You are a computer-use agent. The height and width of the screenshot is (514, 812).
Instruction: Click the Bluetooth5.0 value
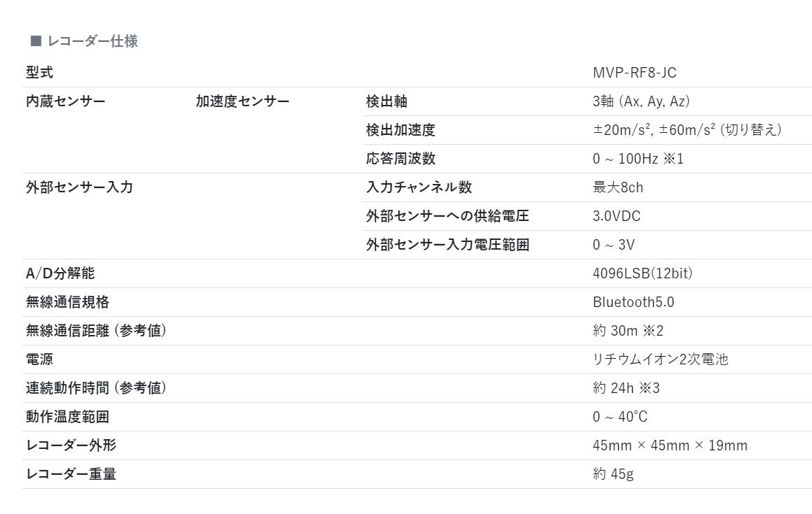tap(633, 302)
